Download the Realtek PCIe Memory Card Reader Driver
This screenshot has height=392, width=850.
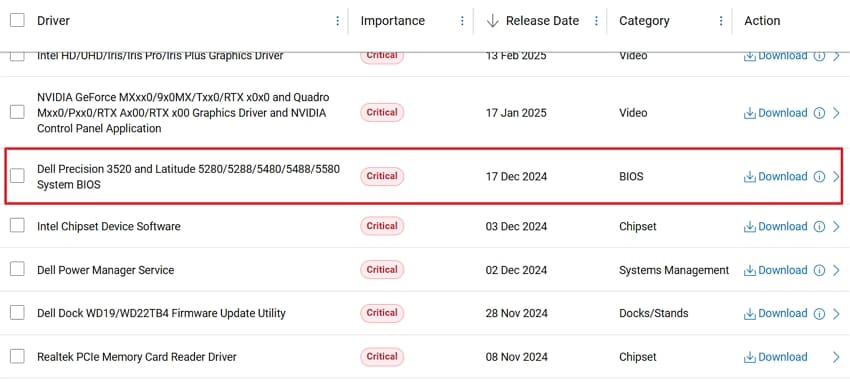[776, 357]
